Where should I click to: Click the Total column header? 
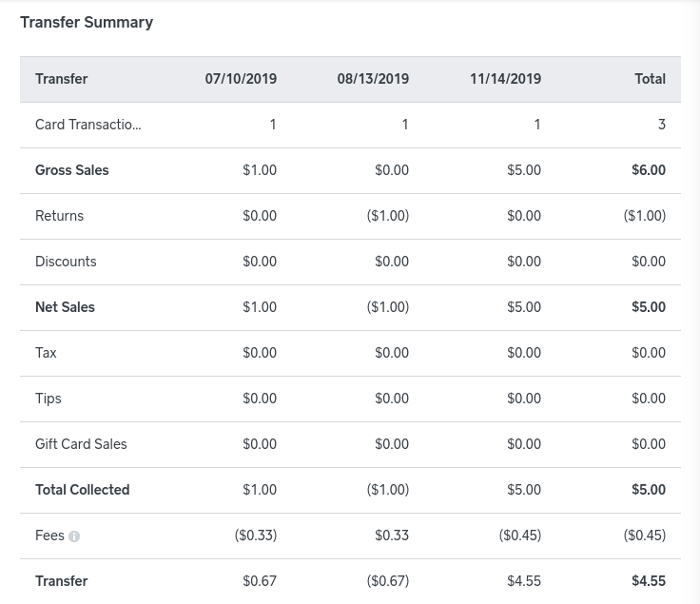pyautogui.click(x=650, y=79)
